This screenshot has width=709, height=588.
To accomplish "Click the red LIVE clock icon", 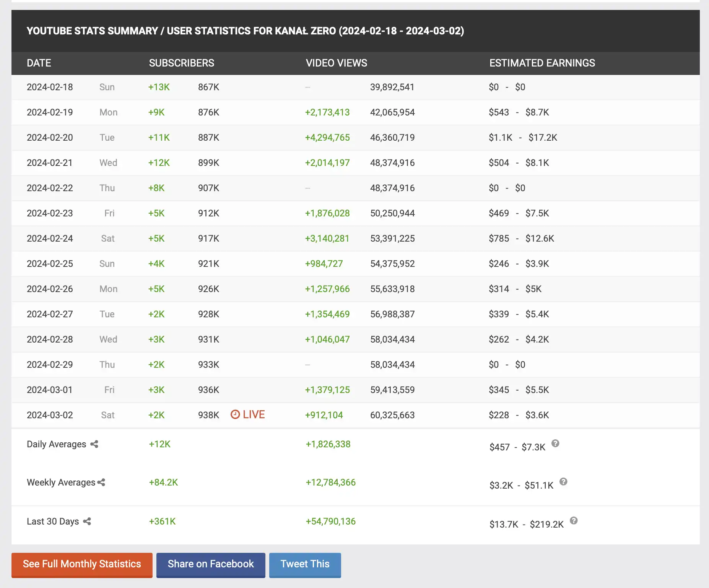I will pos(235,414).
